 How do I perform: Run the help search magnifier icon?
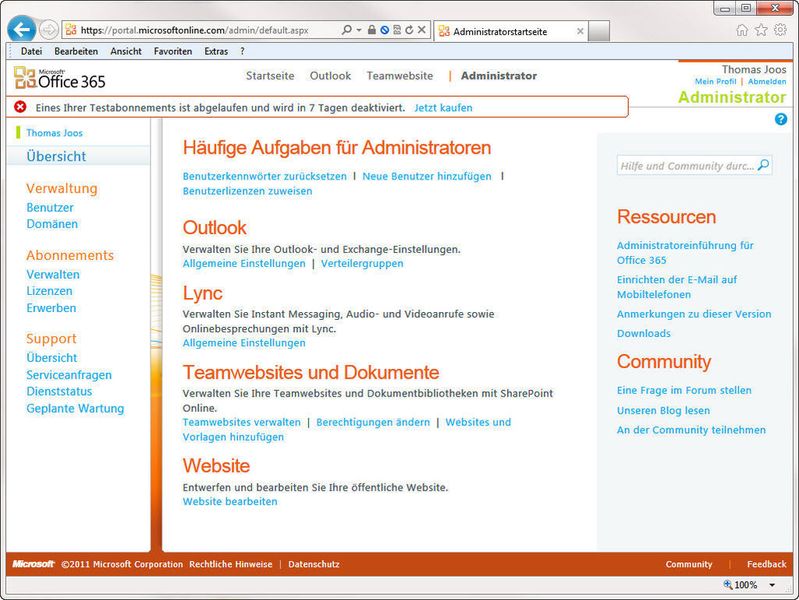click(763, 165)
